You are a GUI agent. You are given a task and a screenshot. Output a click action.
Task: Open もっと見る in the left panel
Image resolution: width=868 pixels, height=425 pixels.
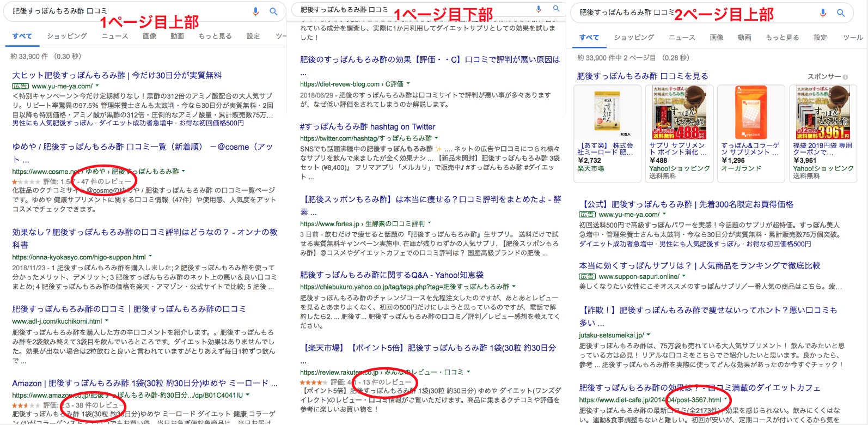tap(215, 36)
